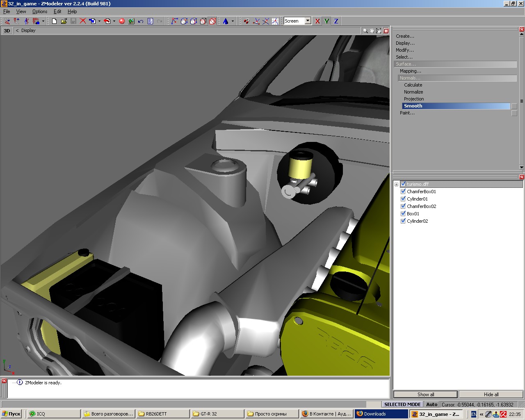Click the Export icon with red arrow
The width and height of the screenshot is (525, 420).
[107, 21]
